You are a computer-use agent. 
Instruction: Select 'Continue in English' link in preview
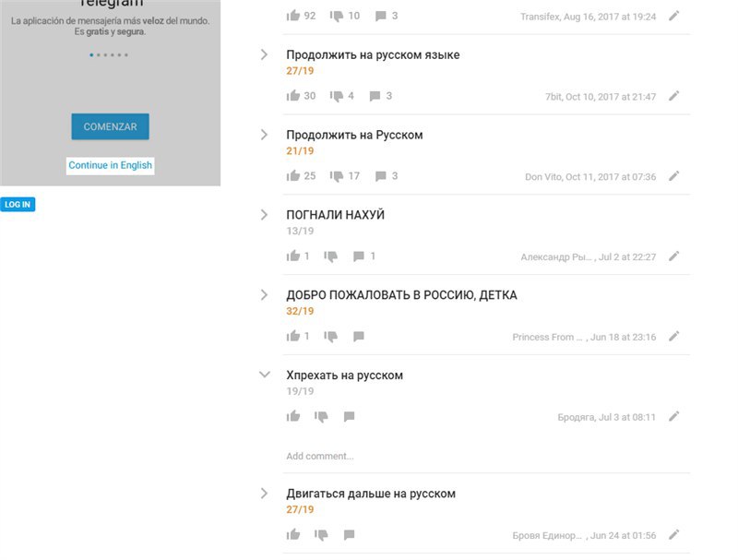pyautogui.click(x=110, y=165)
